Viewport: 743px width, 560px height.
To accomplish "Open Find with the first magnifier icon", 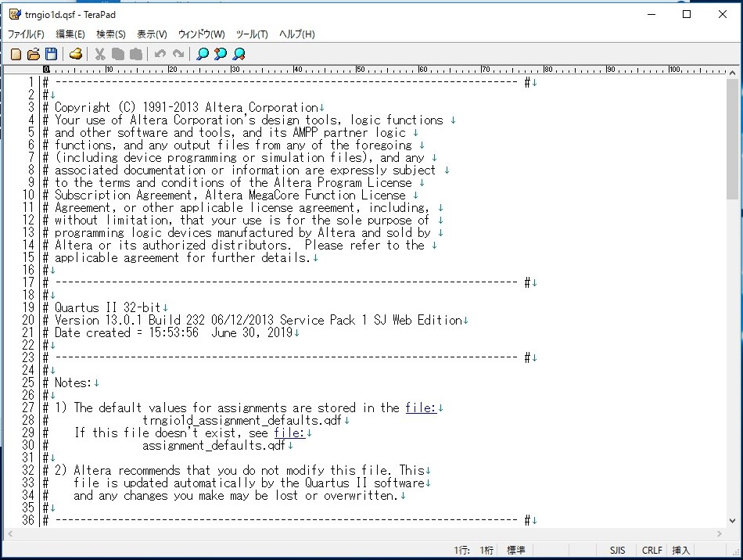I will [x=203, y=54].
